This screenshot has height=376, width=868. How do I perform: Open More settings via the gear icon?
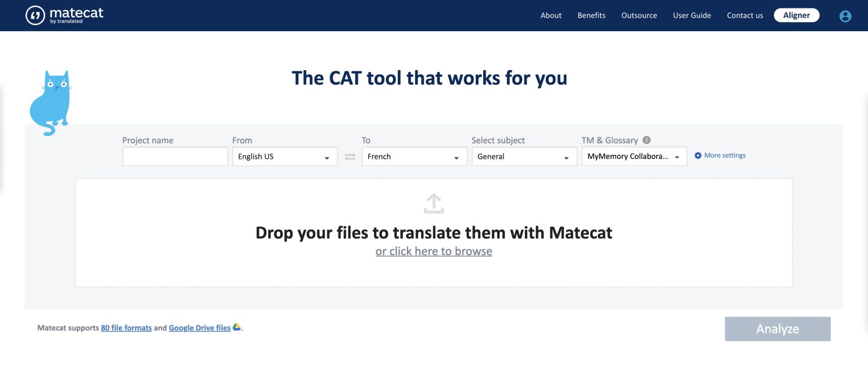tap(698, 155)
